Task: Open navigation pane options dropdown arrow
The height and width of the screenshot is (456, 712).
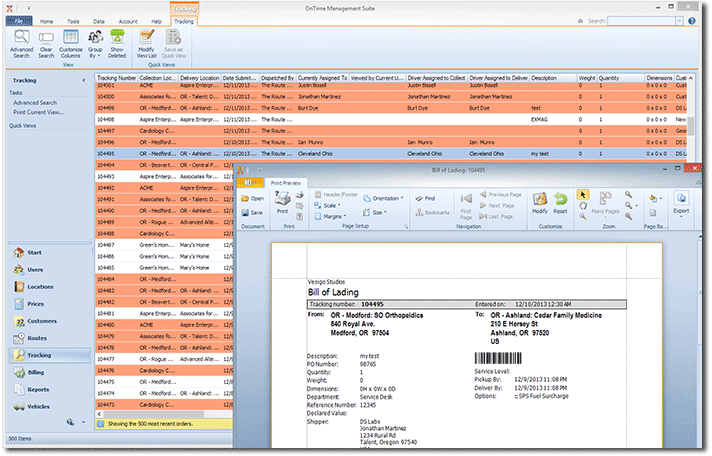Action: point(84,422)
